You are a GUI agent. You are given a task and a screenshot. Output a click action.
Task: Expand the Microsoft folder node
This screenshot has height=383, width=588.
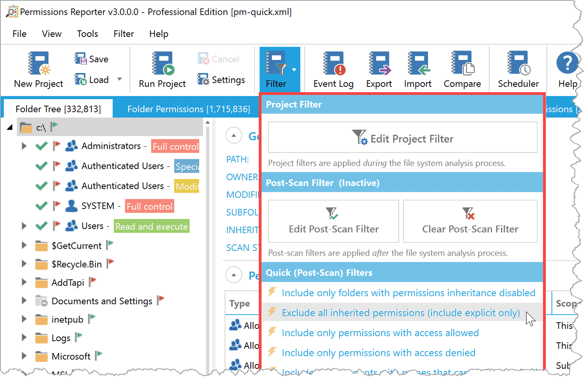coord(24,356)
